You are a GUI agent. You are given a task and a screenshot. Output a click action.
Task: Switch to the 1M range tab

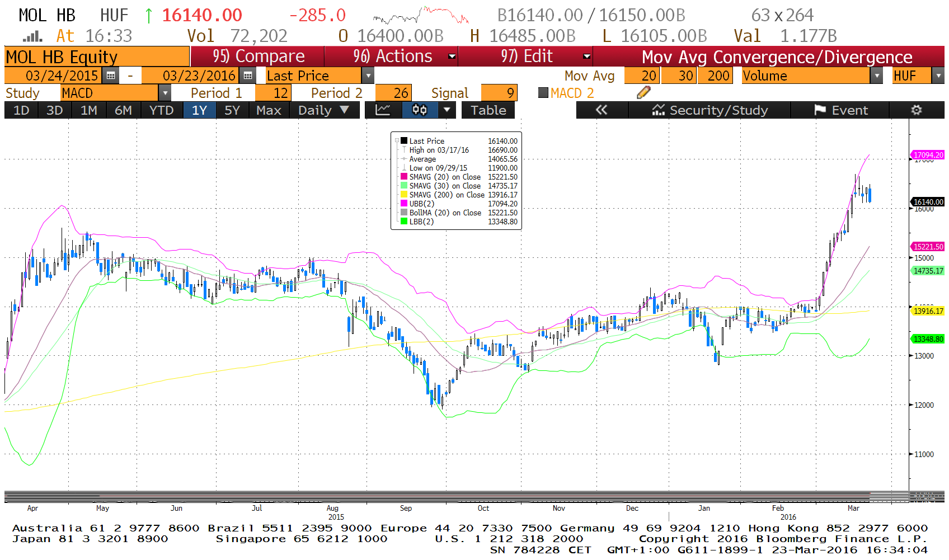coord(88,110)
